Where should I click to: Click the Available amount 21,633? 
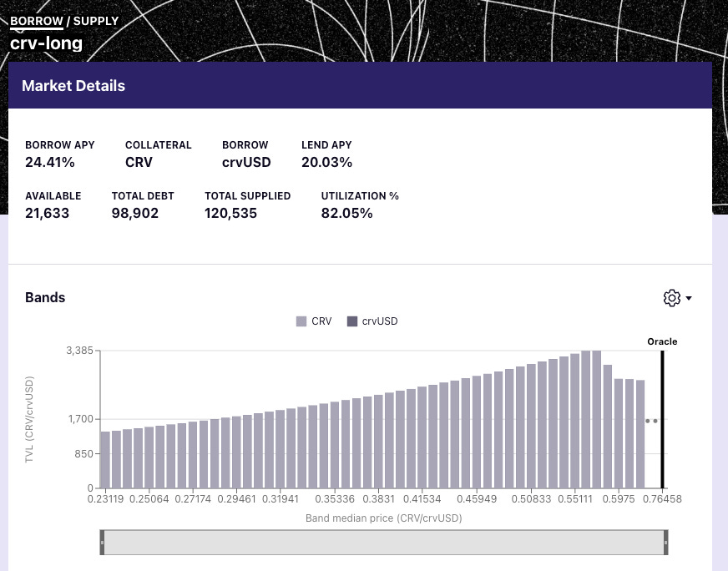[x=47, y=213]
